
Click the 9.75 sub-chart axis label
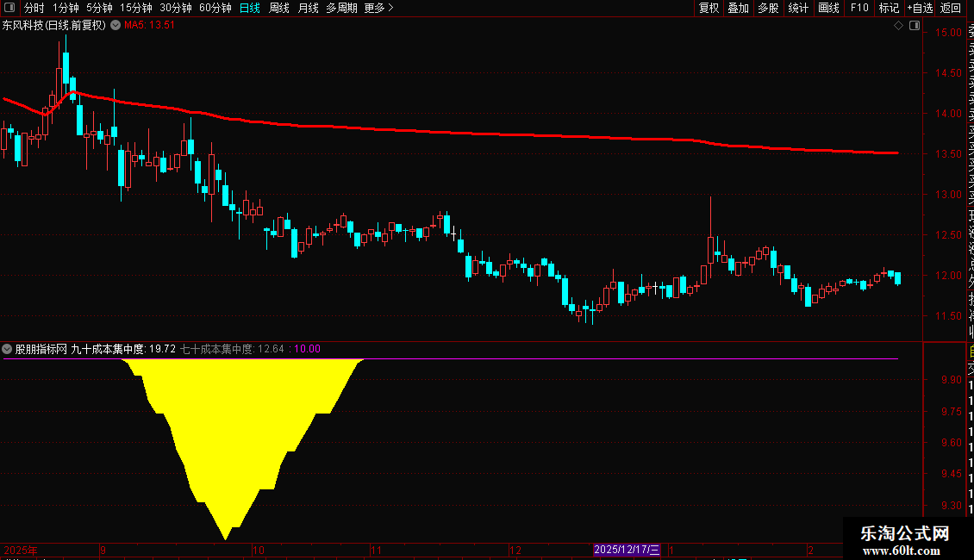pyautogui.click(x=951, y=412)
